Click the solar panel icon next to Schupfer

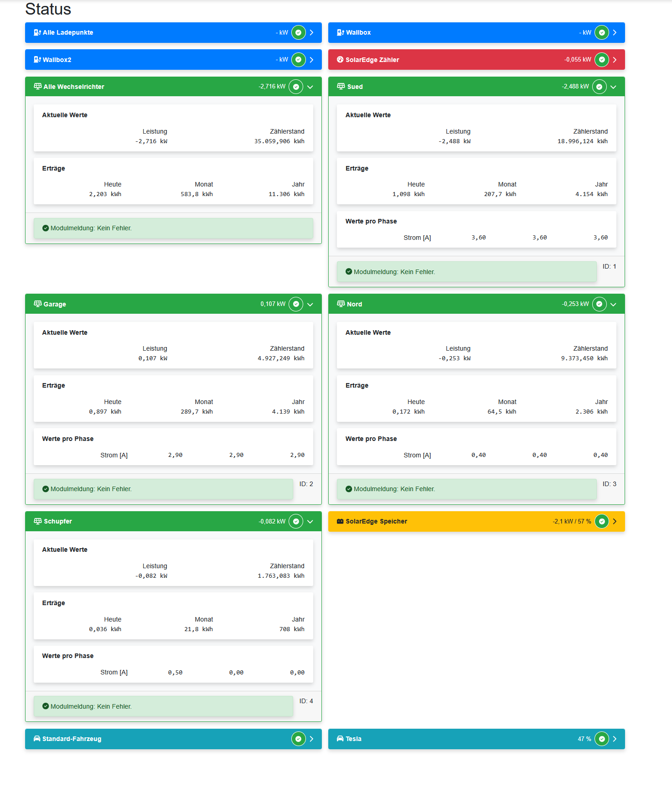[x=38, y=521]
